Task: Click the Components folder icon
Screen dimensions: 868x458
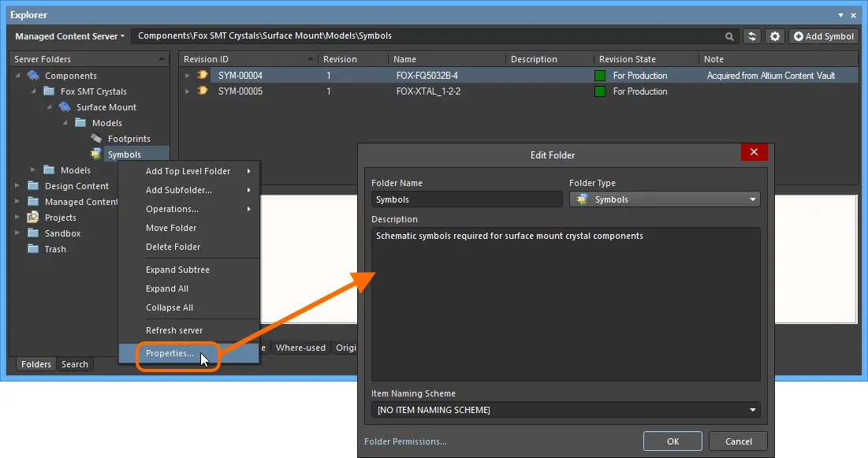Action: (33, 76)
